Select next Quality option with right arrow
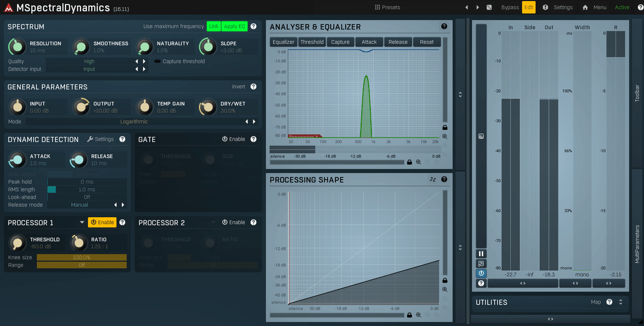The width and height of the screenshot is (644, 326). click(x=144, y=62)
